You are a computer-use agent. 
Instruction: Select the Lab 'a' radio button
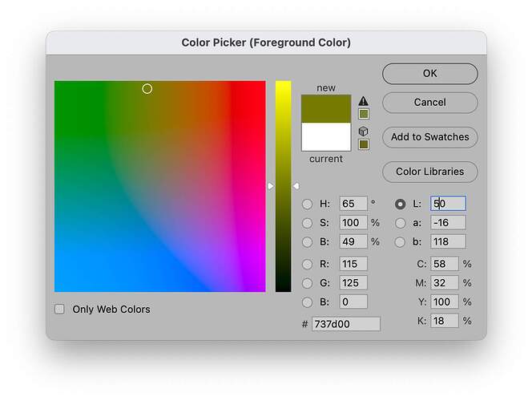tap(400, 223)
